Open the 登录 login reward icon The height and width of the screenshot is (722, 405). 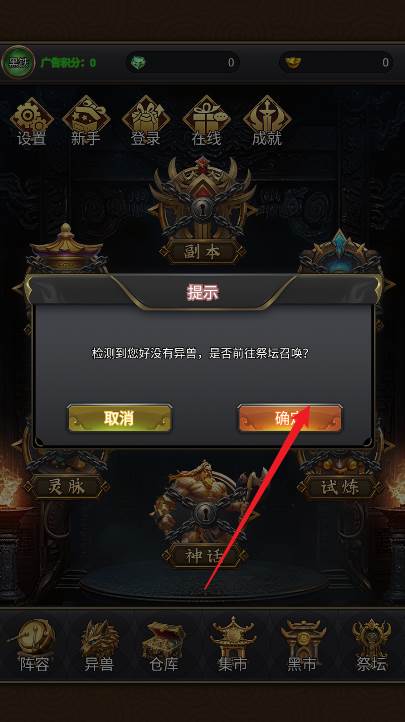pyautogui.click(x=146, y=122)
